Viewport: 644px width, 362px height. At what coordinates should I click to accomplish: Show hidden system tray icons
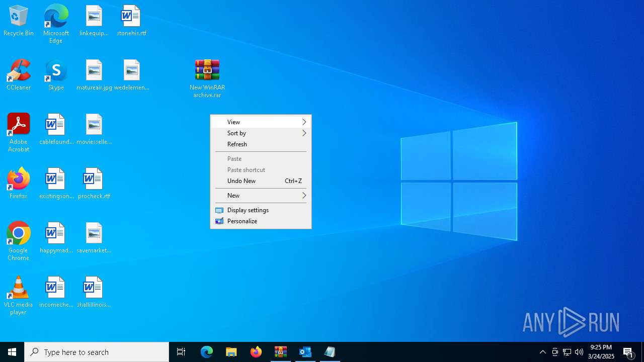click(543, 352)
